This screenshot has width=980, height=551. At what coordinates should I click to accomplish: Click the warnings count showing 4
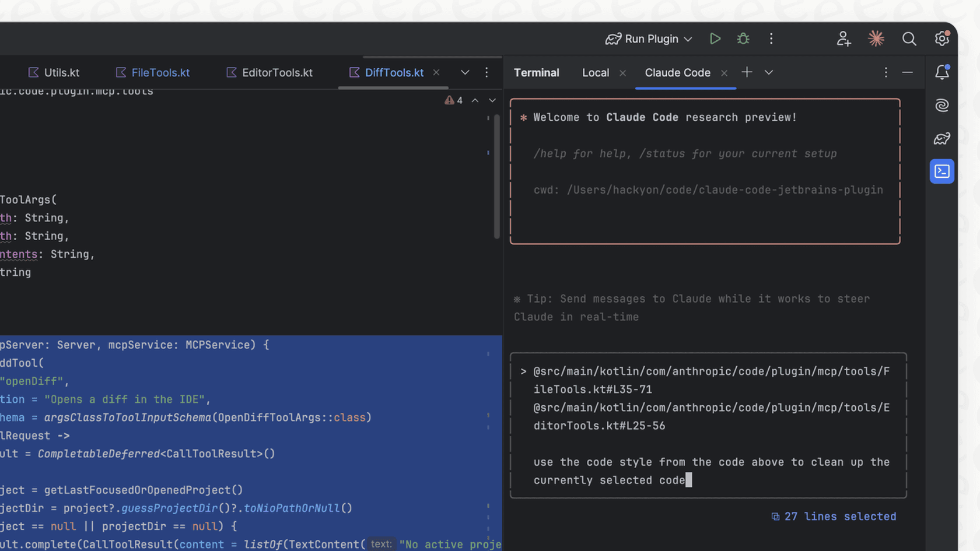[454, 100]
